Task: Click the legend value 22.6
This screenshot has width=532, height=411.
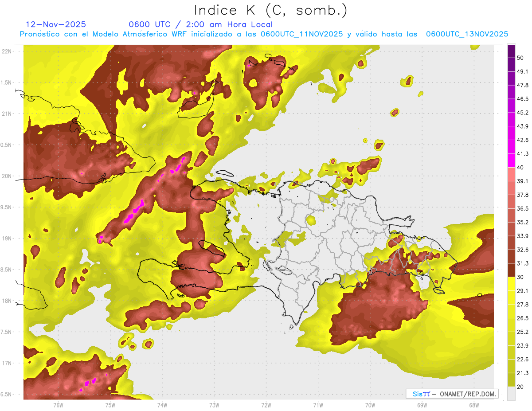Action: coord(523,359)
